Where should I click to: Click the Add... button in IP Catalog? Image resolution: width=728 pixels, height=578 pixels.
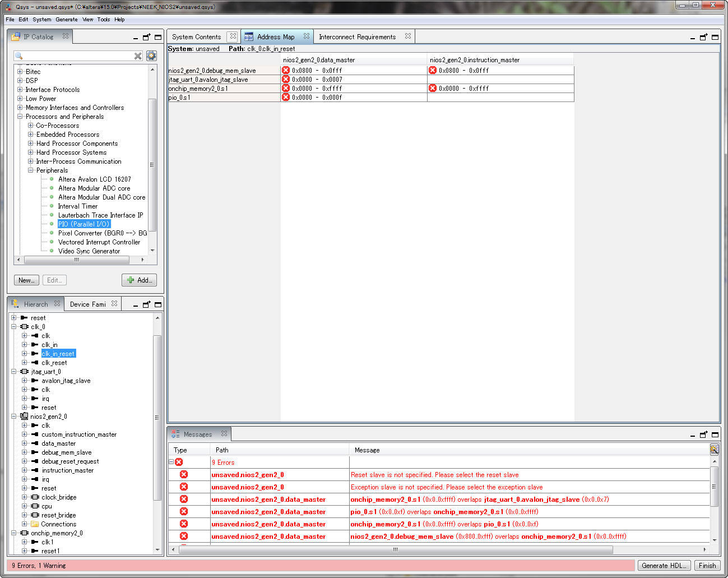139,280
